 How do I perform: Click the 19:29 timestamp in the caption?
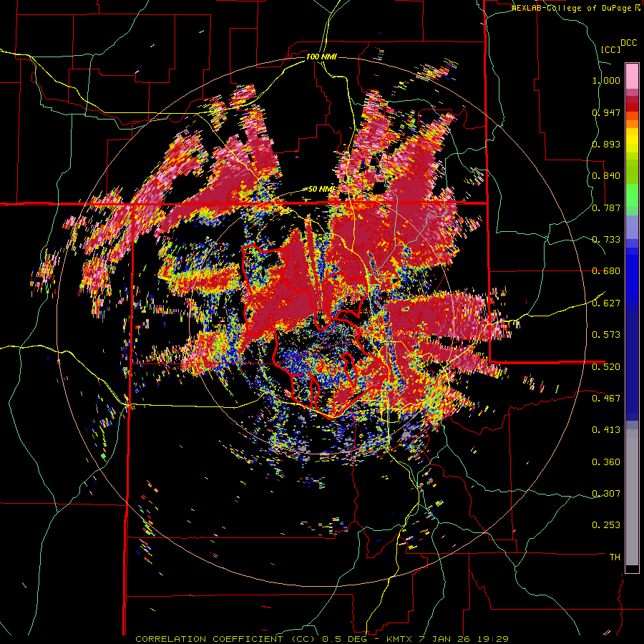tap(493, 639)
